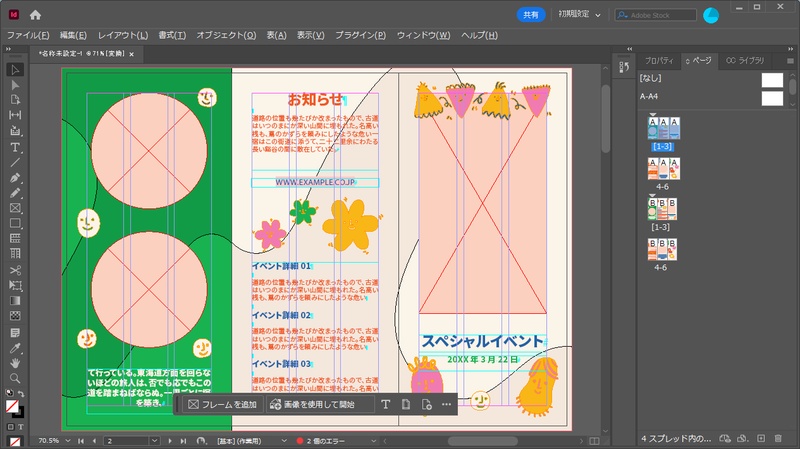800x449 pixels.
Task: Open more options in contextual task bar
Action: (x=446, y=405)
